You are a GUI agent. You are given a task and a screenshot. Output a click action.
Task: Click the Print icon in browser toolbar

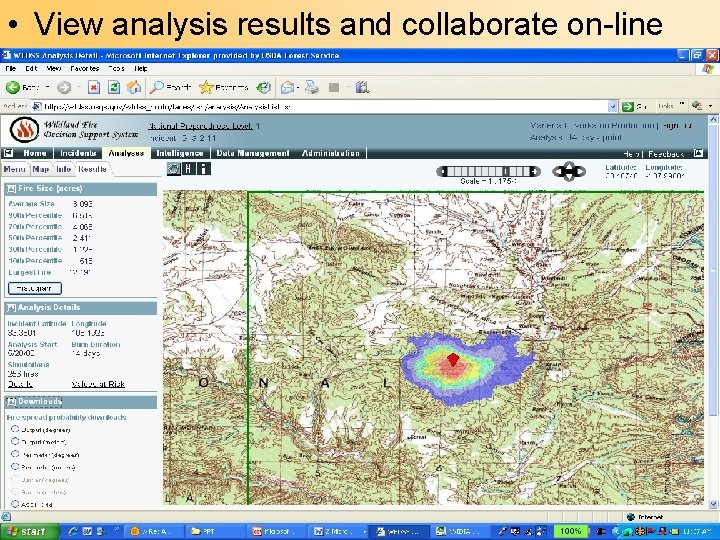point(312,87)
